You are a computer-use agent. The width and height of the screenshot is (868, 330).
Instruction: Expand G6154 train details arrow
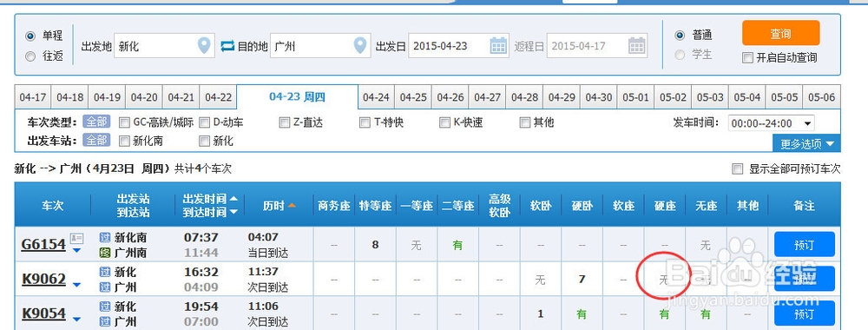click(76, 251)
